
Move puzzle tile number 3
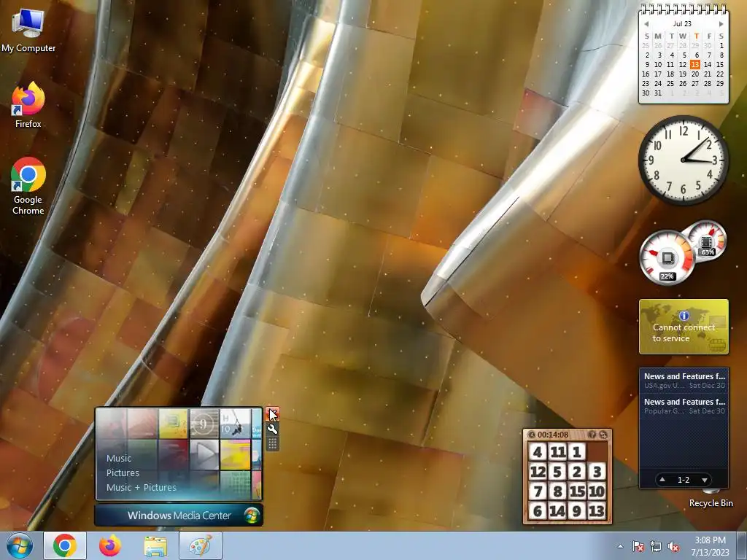coord(597,472)
